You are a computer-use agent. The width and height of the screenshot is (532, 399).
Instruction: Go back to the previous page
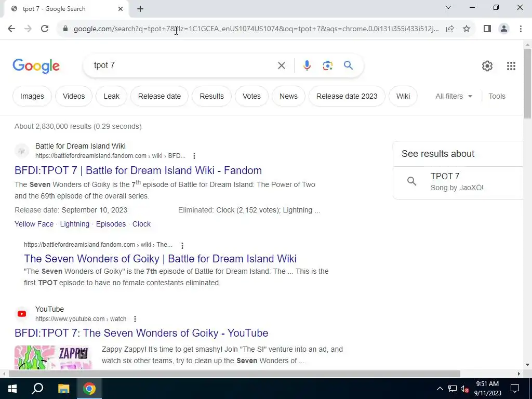tap(11, 29)
